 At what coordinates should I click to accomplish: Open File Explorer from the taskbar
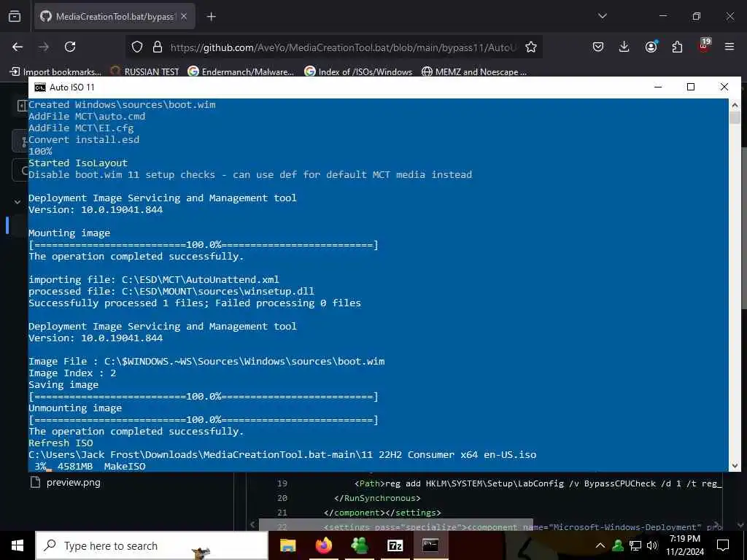(287, 545)
